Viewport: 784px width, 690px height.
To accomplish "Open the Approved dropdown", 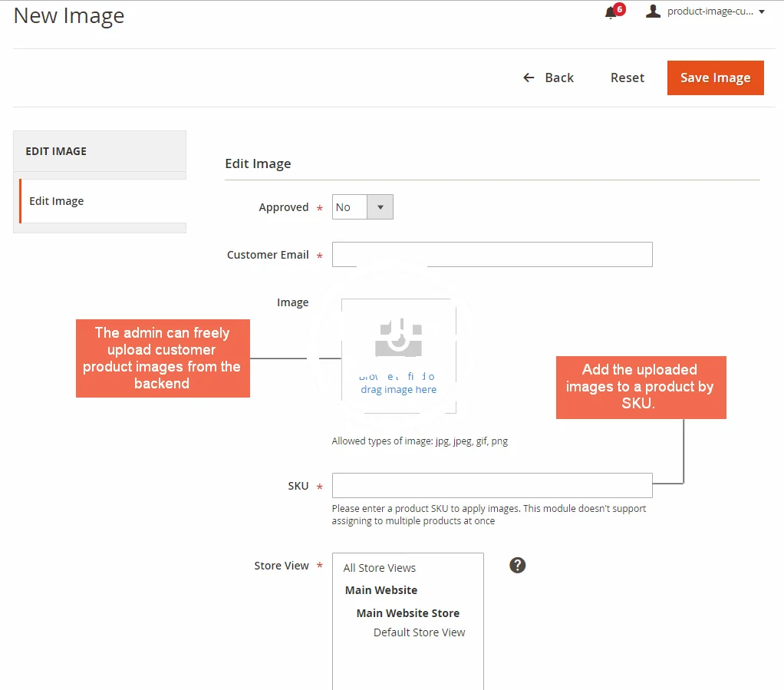I will (363, 207).
